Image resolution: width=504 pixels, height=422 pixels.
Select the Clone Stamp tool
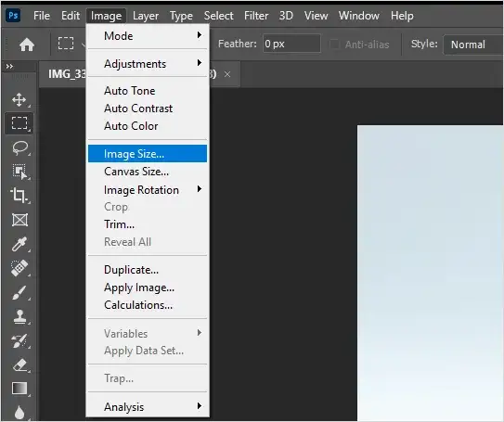[x=19, y=316]
